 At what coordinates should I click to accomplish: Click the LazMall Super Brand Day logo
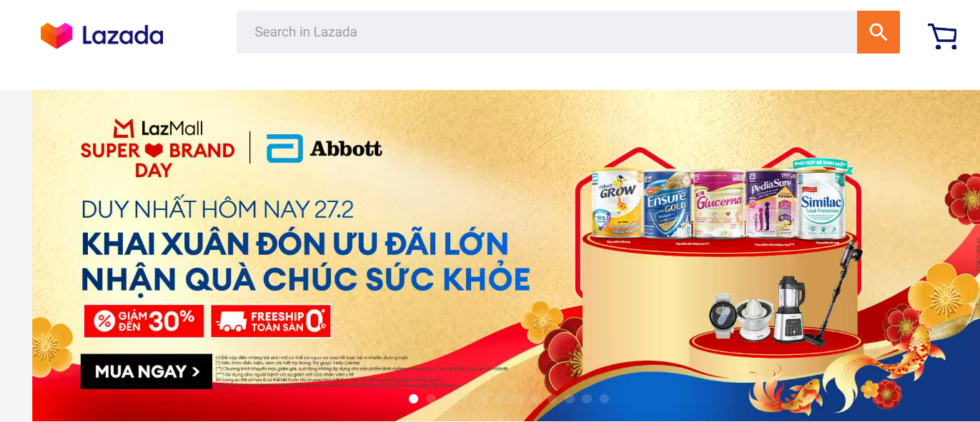(158, 149)
